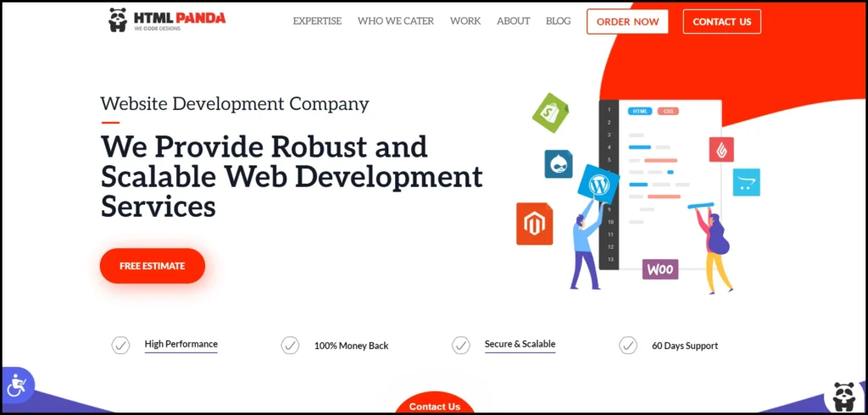
Task: Open the Who We Cater menu
Action: 396,21
